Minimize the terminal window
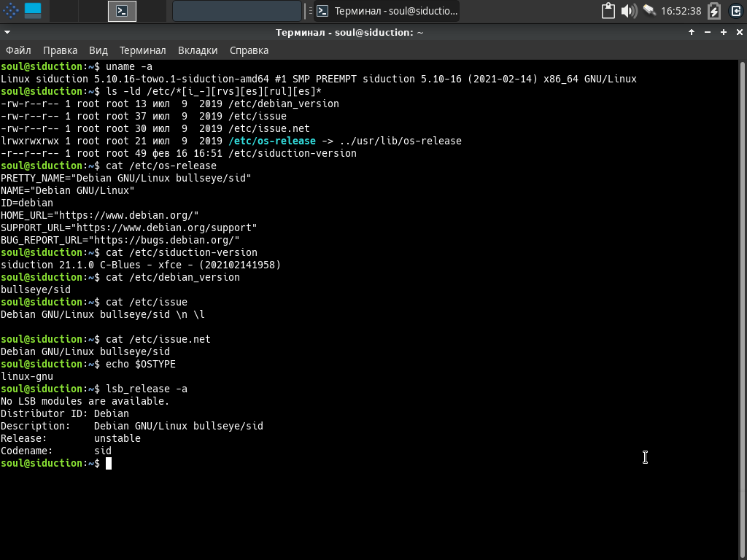The height and width of the screenshot is (560, 747). pos(708,32)
